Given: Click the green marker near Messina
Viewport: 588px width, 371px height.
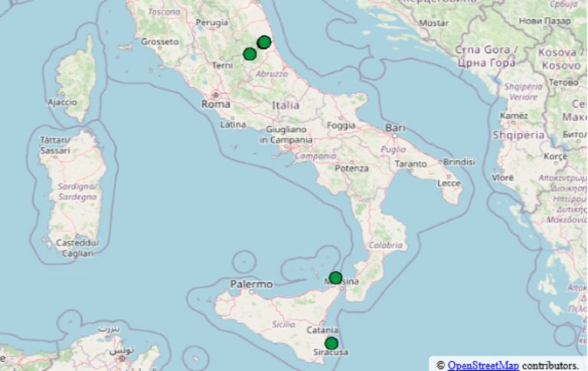Looking at the screenshot, I should [335, 277].
